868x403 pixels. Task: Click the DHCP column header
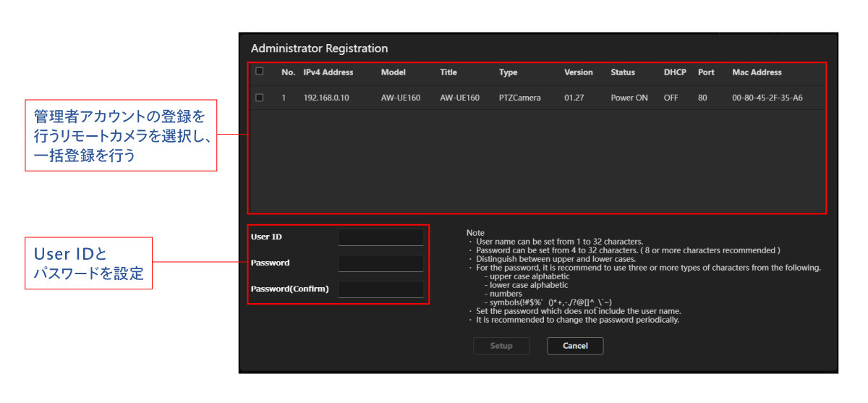point(675,72)
